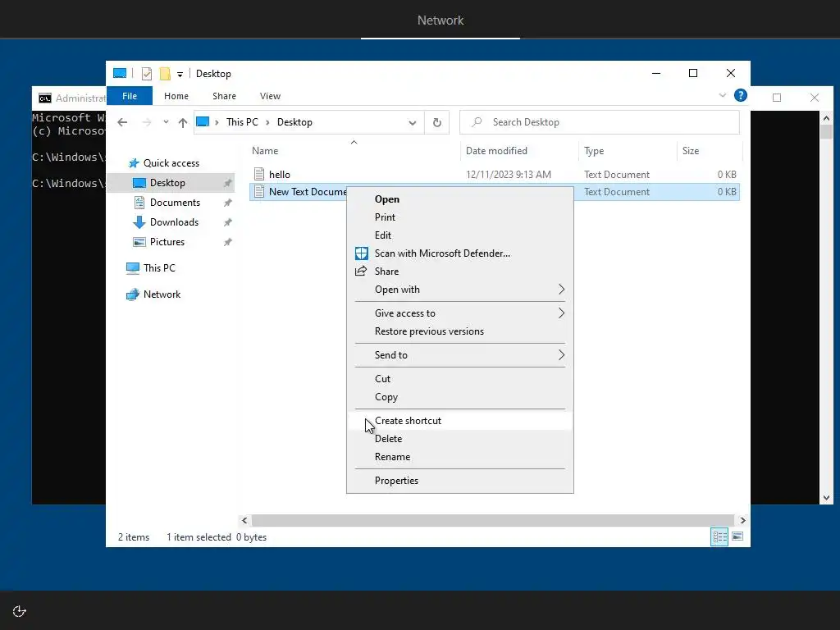Image resolution: width=840 pixels, height=630 pixels.
Task: Sort by the Size column header
Action: (709, 151)
